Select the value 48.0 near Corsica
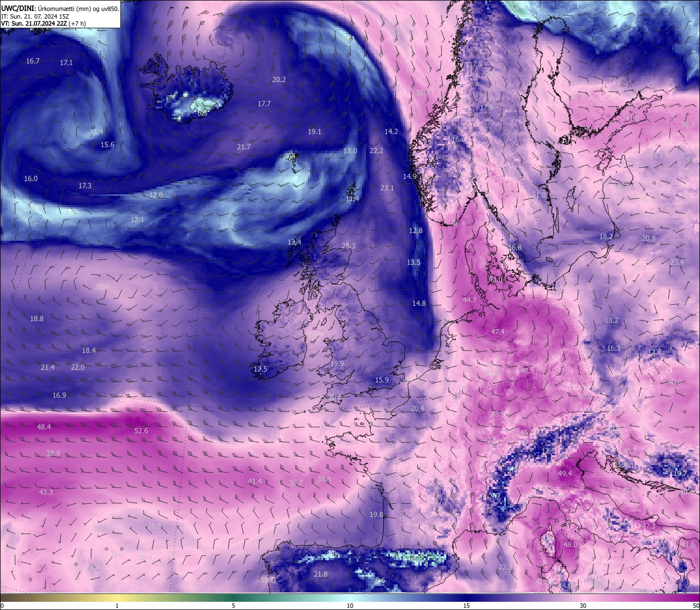The width and height of the screenshot is (700, 610). pos(570,545)
